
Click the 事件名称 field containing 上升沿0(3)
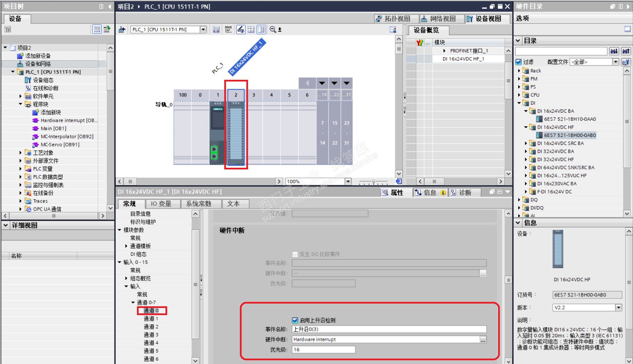click(x=389, y=329)
